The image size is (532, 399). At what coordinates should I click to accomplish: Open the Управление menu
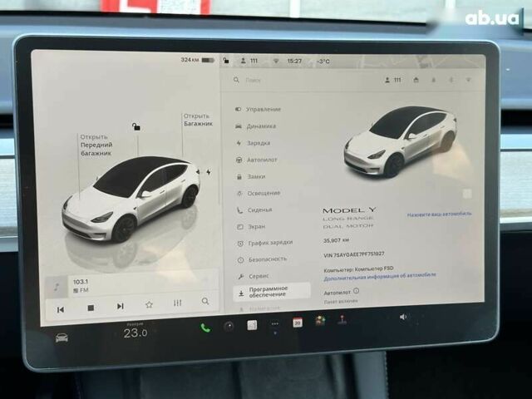[x=259, y=109]
